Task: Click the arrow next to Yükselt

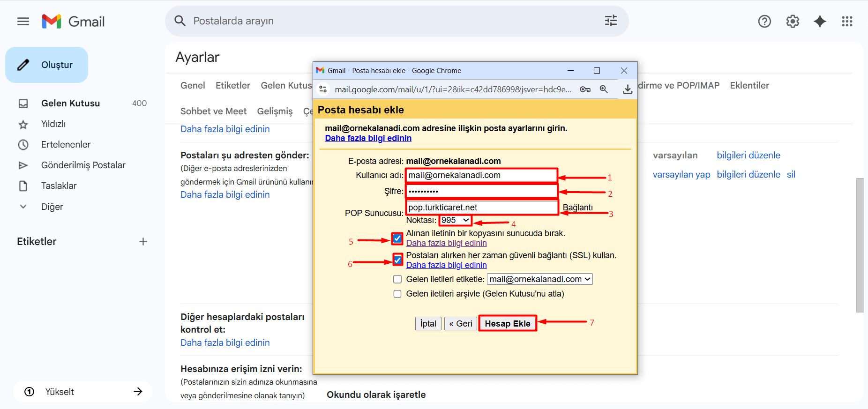Action: (x=138, y=392)
